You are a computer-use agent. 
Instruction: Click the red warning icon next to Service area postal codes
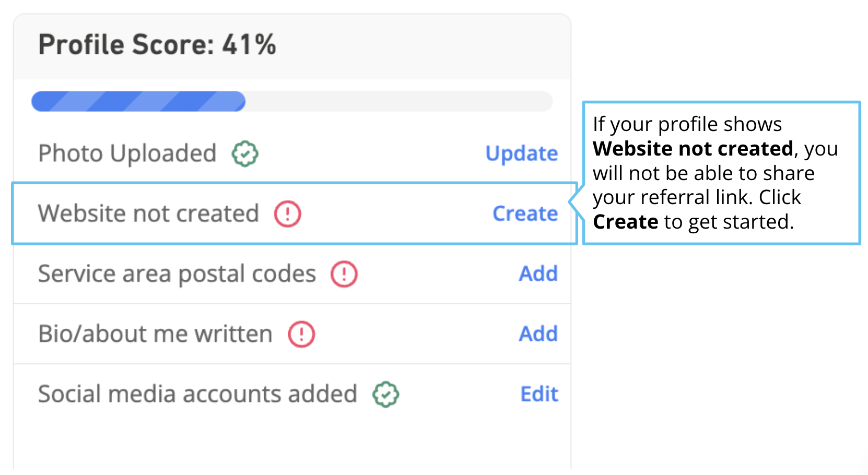[x=344, y=274]
